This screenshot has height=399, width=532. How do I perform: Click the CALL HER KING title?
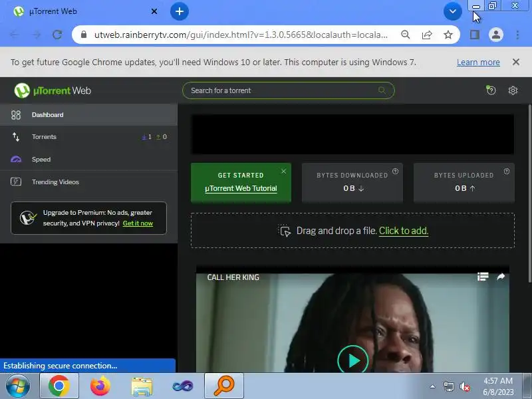point(233,277)
